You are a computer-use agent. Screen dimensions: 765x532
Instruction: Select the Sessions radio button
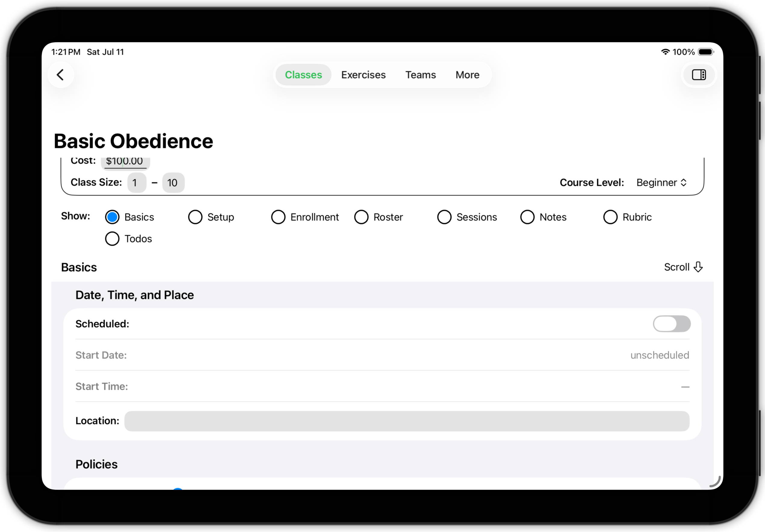coord(444,217)
